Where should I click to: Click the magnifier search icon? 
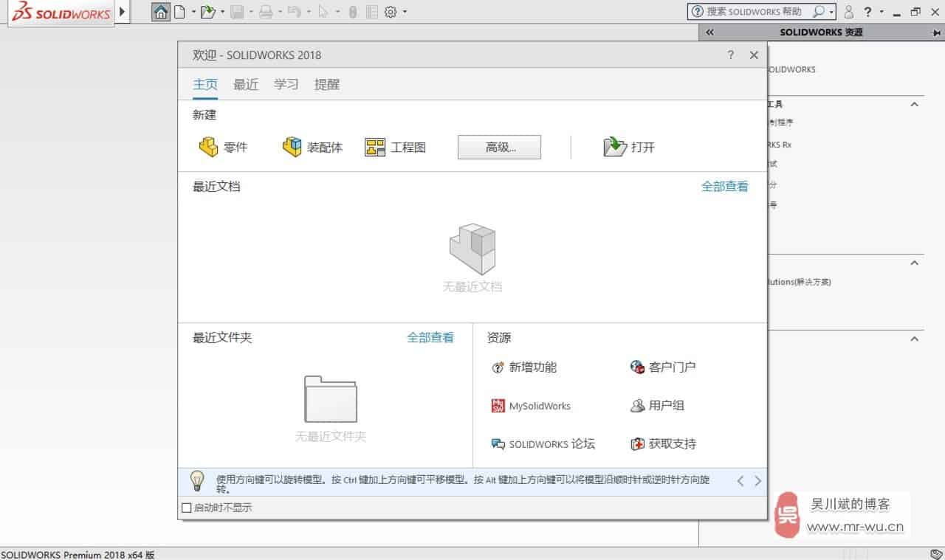click(x=818, y=12)
